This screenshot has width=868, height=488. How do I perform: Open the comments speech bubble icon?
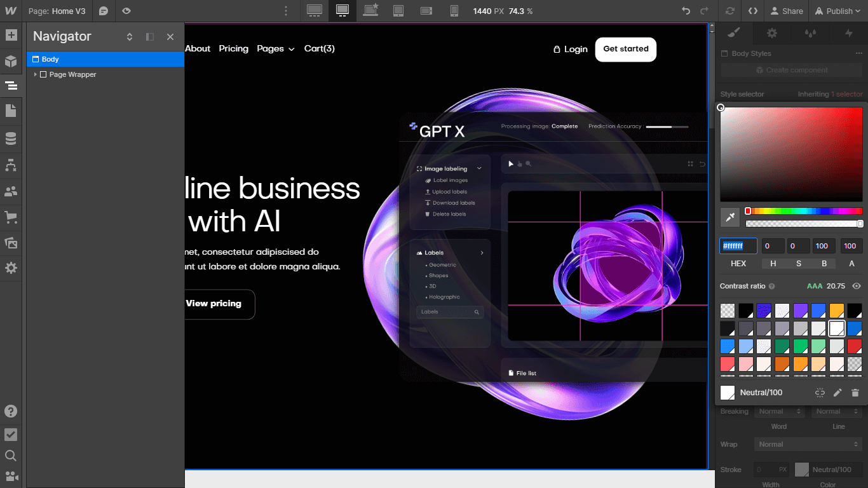(x=104, y=11)
